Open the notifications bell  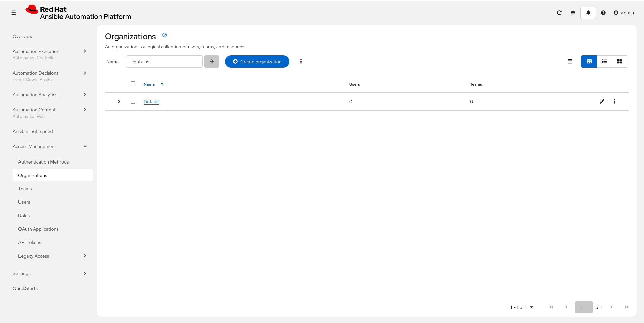click(588, 13)
